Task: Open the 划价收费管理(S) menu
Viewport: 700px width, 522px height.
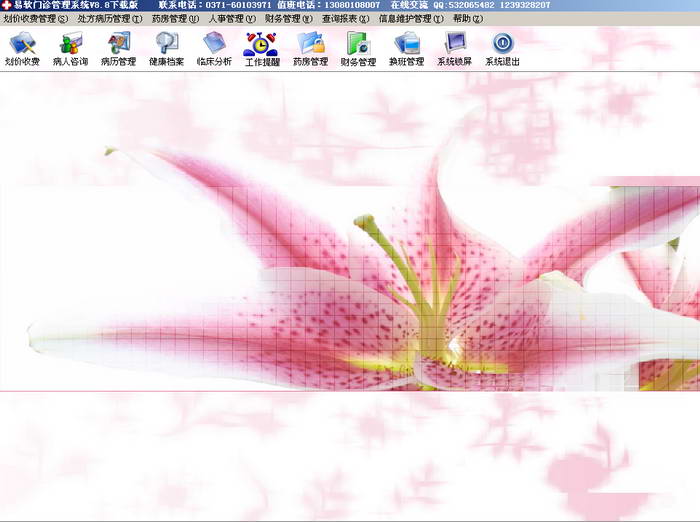Action: pyautogui.click(x=36, y=18)
